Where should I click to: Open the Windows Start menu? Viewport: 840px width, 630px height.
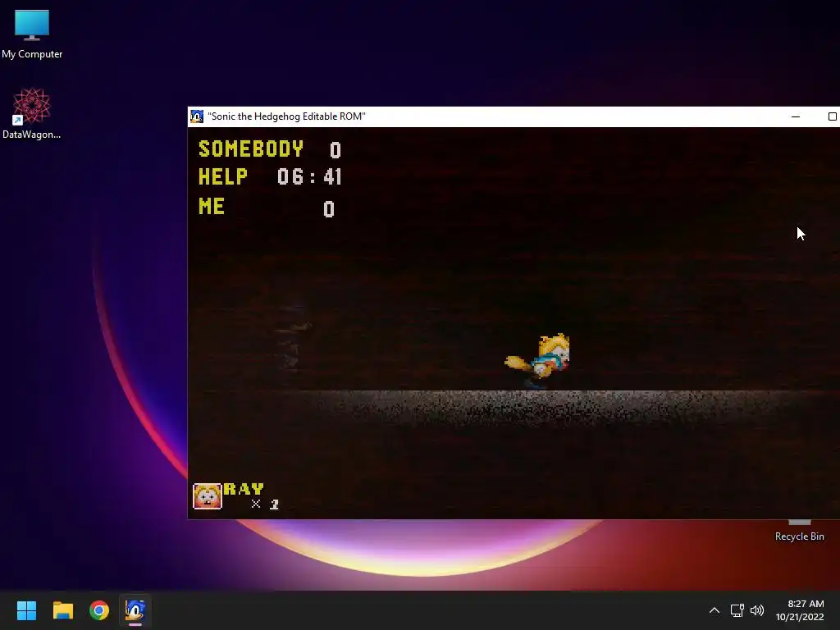click(x=26, y=610)
